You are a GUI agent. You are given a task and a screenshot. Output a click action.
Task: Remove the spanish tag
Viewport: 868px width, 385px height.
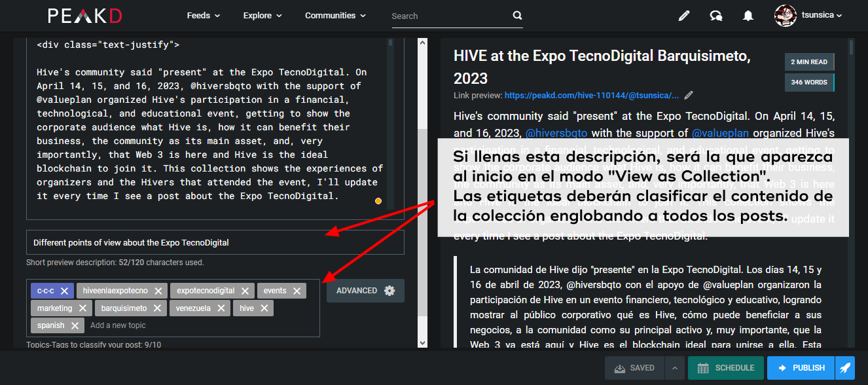click(x=75, y=325)
